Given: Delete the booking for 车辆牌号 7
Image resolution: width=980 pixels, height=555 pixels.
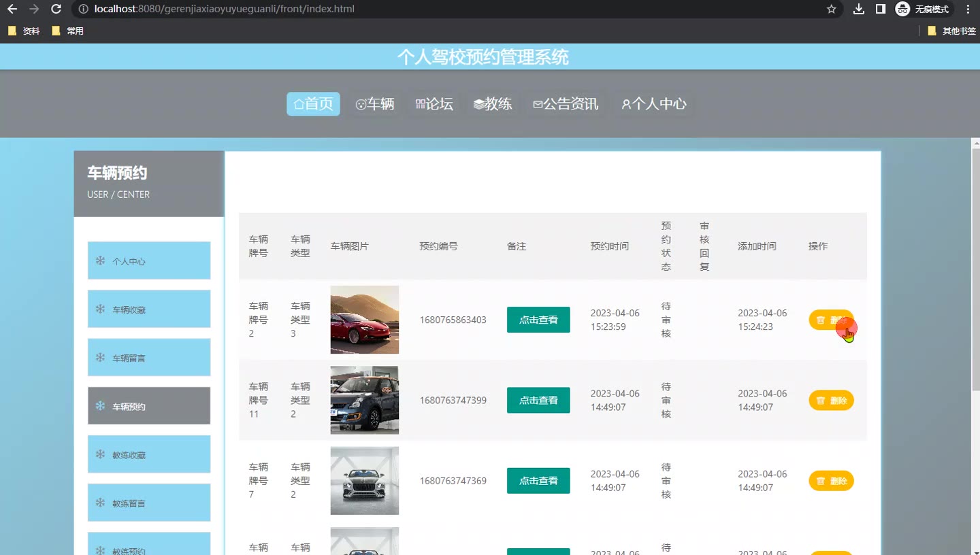Looking at the screenshot, I should 831,481.
